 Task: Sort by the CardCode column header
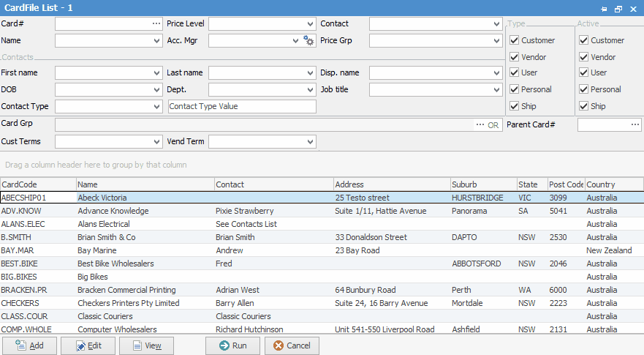pos(38,184)
